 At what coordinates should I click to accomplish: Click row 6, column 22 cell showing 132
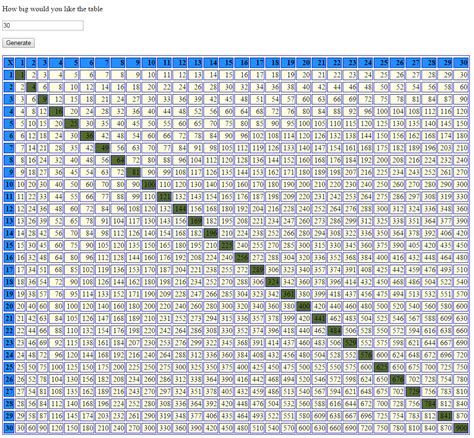coord(335,136)
